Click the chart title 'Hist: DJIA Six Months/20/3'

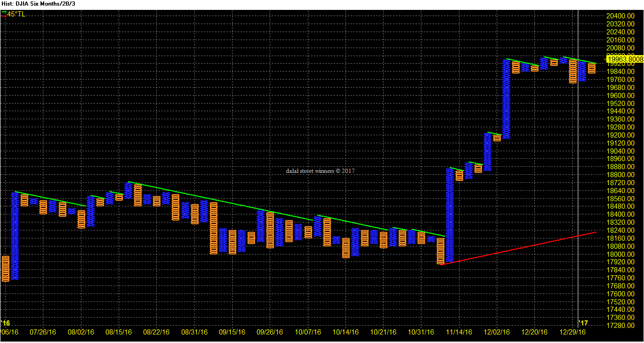[38, 4]
